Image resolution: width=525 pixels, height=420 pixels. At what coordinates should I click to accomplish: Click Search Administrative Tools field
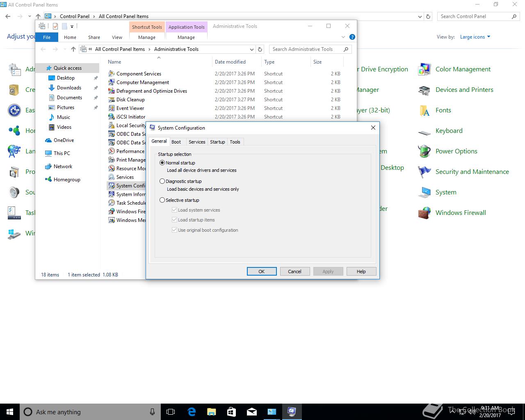tap(310, 49)
